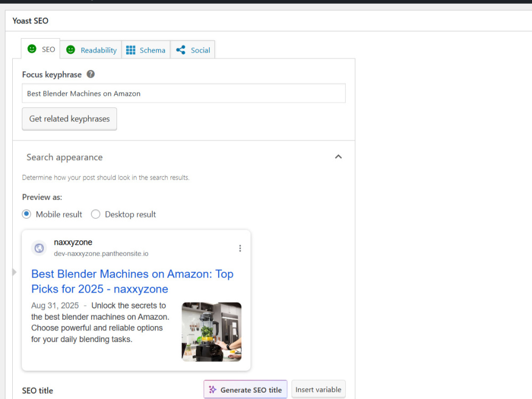Click the meta description text in preview

100,322
